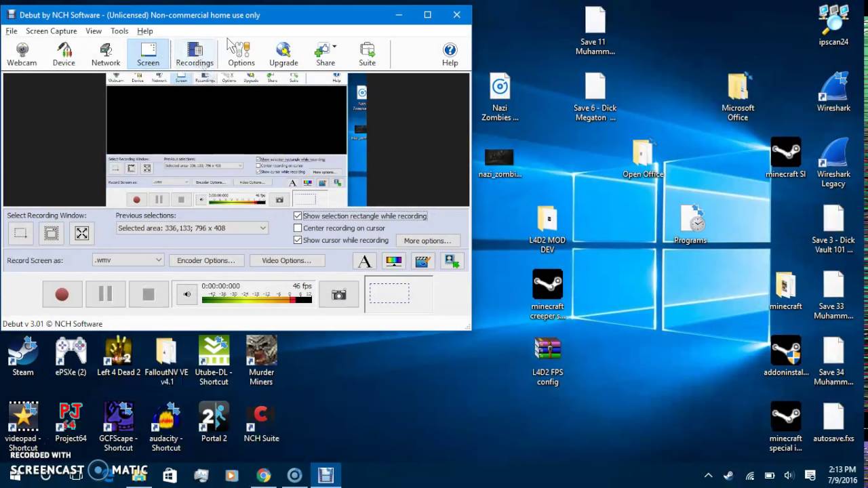Click the screen preview area
This screenshot has height=488, width=868.
tap(236, 140)
